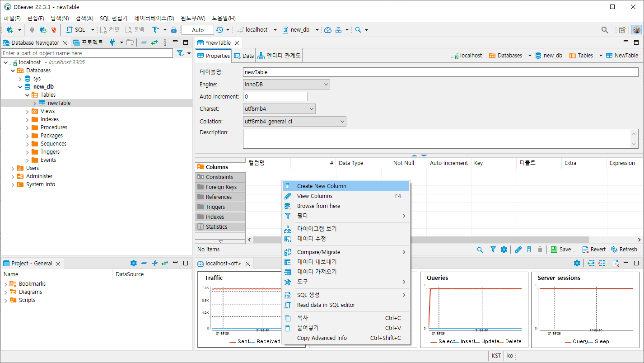The height and width of the screenshot is (363, 644).
Task: Click the 테이블명 newTable name field
Action: [440, 72]
